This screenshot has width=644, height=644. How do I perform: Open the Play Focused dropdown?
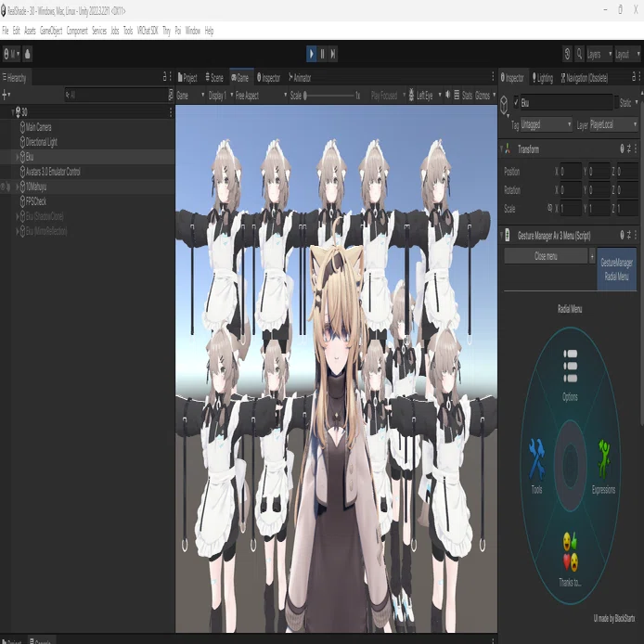tap(387, 96)
